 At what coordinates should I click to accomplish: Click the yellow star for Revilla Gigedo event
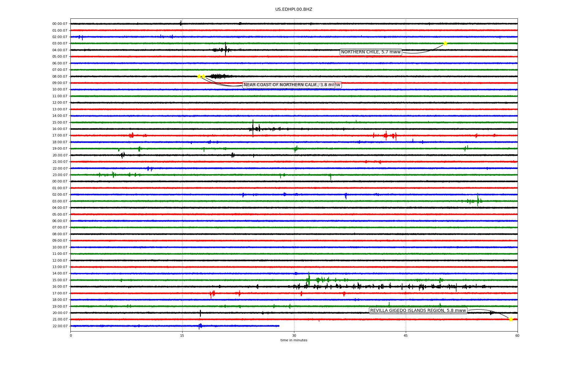[x=511, y=319]
